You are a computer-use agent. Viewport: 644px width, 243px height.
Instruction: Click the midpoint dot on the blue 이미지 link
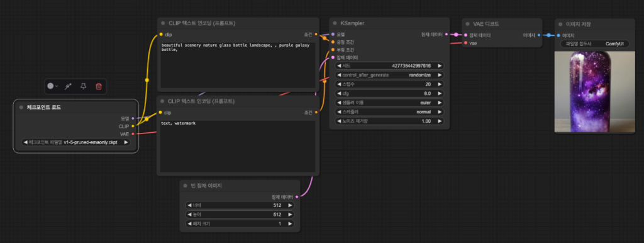pos(548,35)
